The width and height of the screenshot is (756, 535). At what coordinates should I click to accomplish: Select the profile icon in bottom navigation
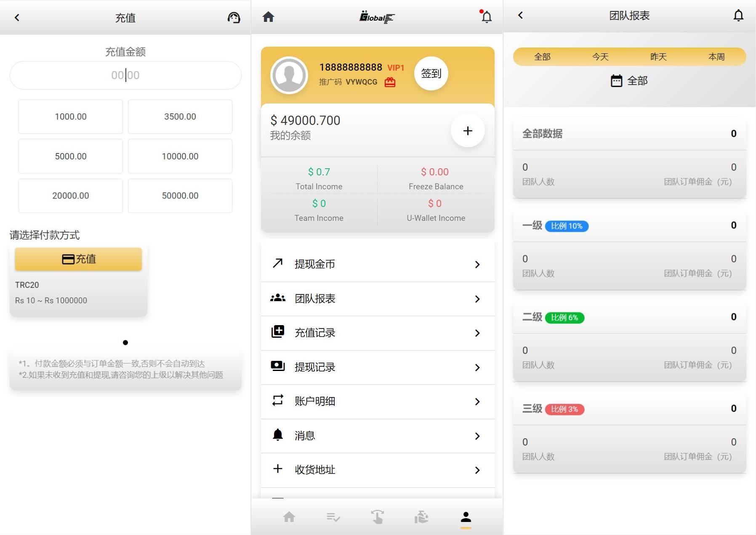coord(466,517)
